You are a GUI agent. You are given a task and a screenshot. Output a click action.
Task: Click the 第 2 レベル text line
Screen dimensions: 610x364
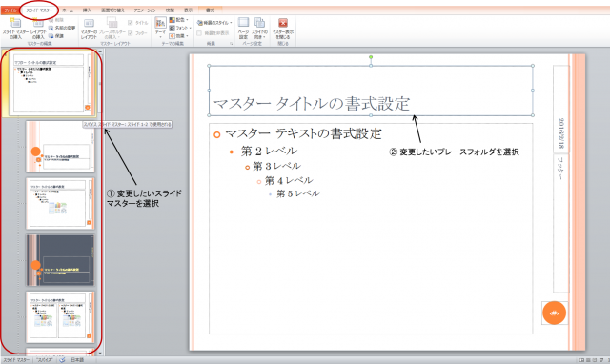[269, 151]
